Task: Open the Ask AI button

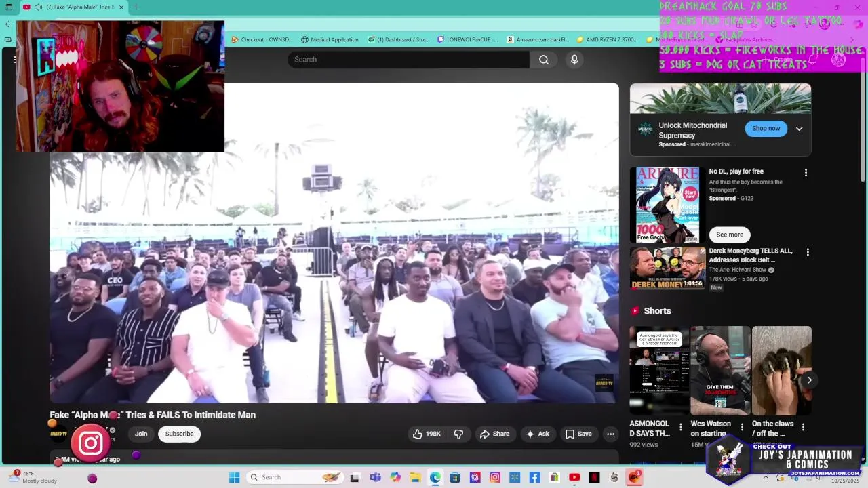Action: [x=538, y=434]
